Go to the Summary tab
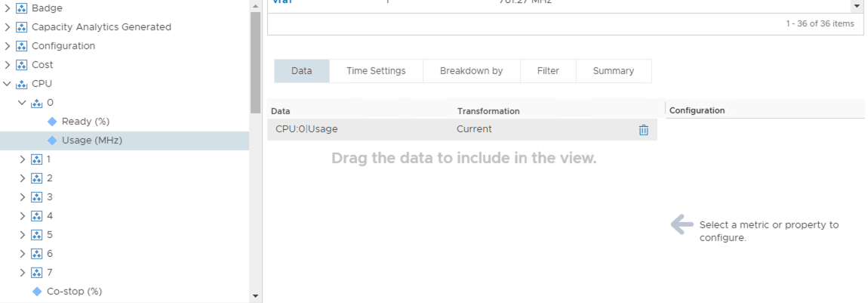Viewport: 868px width, 303px height. 613,71
